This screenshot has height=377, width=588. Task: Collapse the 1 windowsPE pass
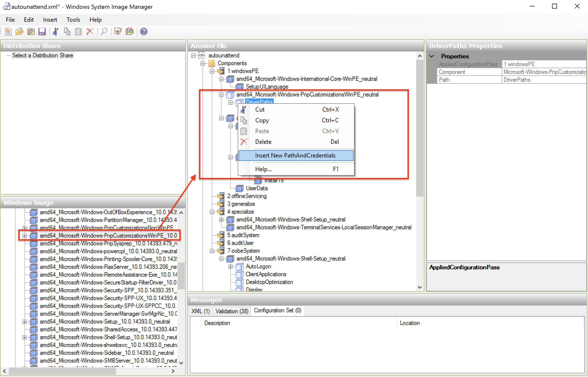[x=212, y=71]
